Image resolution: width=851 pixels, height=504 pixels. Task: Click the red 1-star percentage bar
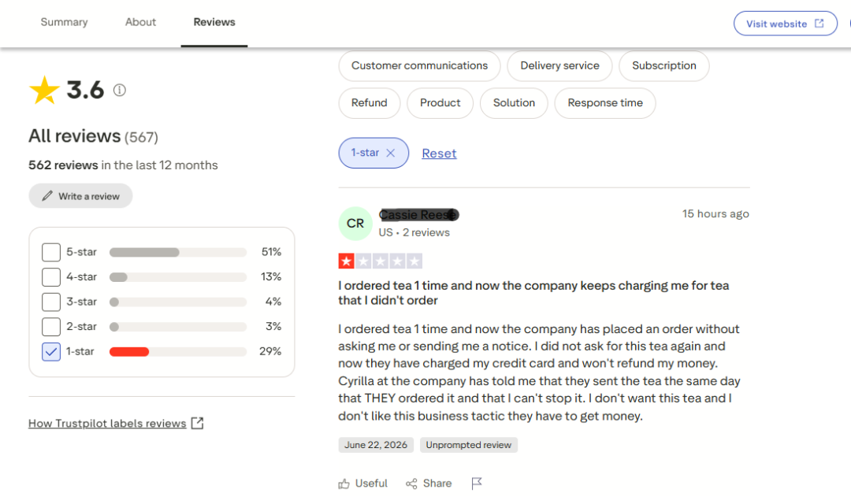(x=129, y=351)
